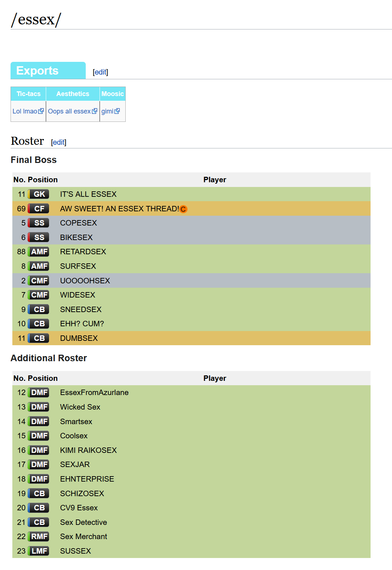This screenshot has height=570, width=392.
Task: Click edit link beside Exports heading
Action: pyautogui.click(x=100, y=72)
